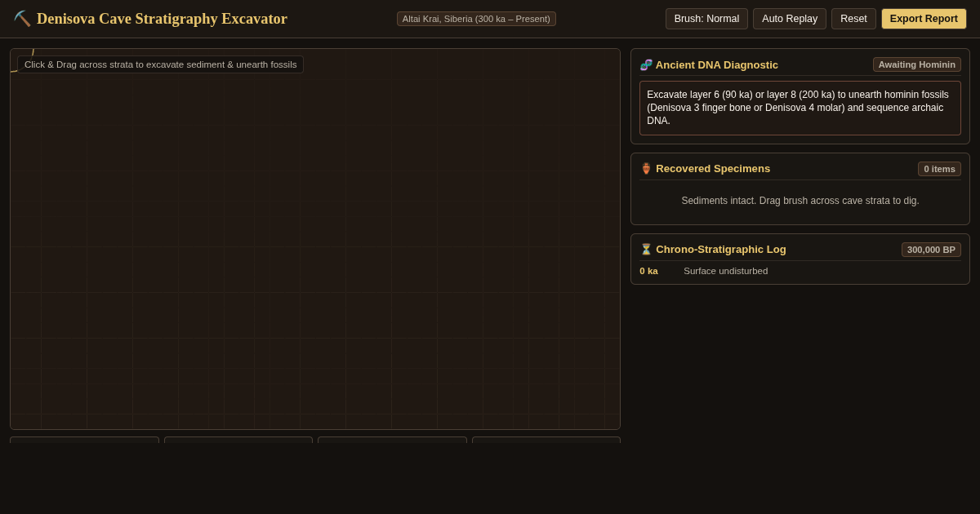This screenshot has height=514, width=980.
Task: Export the excavation report
Action: pyautogui.click(x=924, y=19)
